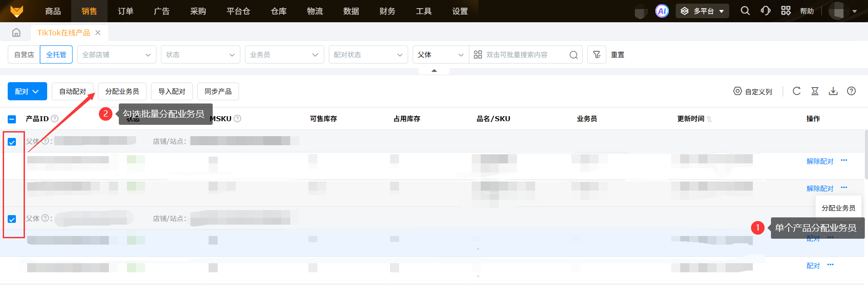This screenshot has width=868, height=285.
Task: Open the 配对状态 dropdown
Action: coord(368,54)
